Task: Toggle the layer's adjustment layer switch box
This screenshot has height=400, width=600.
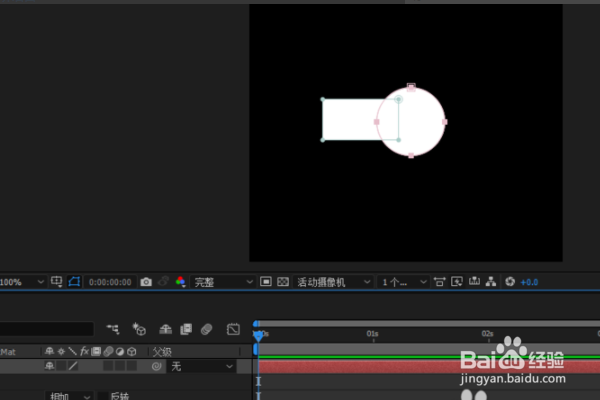Action: click(x=120, y=366)
